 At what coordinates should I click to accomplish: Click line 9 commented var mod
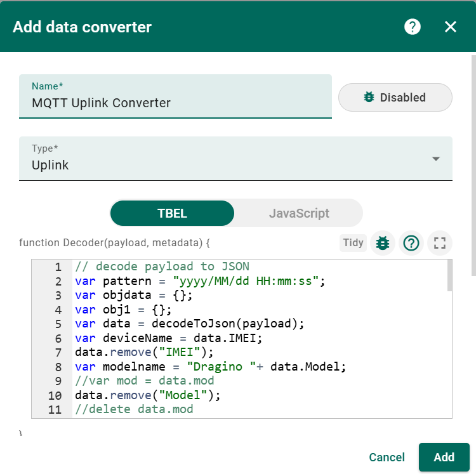pos(145,381)
